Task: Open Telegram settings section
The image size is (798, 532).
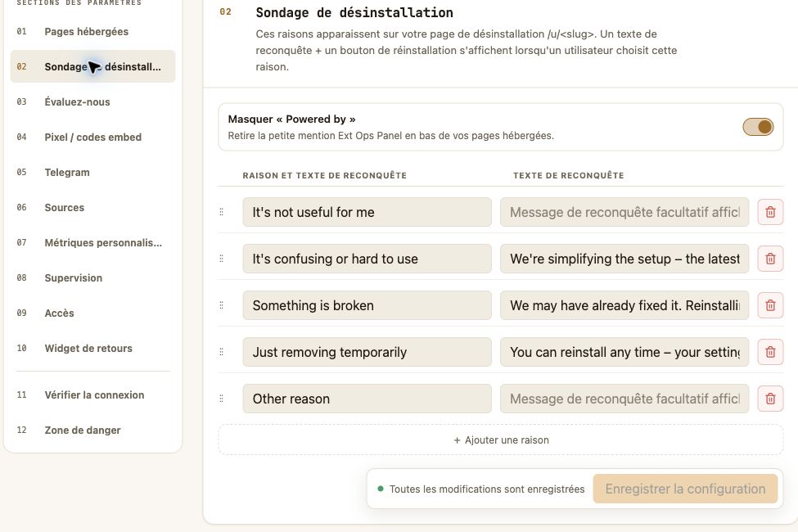Action: [x=92, y=172]
